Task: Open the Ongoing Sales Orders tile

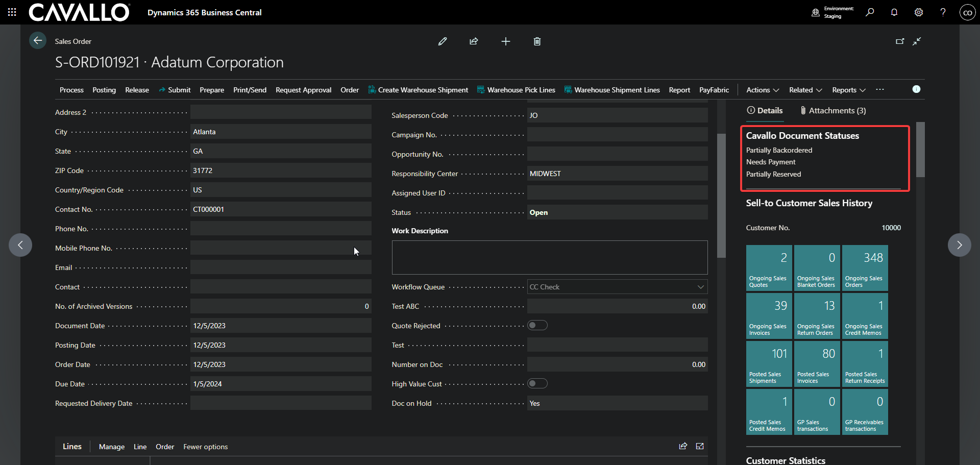Action: (x=865, y=268)
